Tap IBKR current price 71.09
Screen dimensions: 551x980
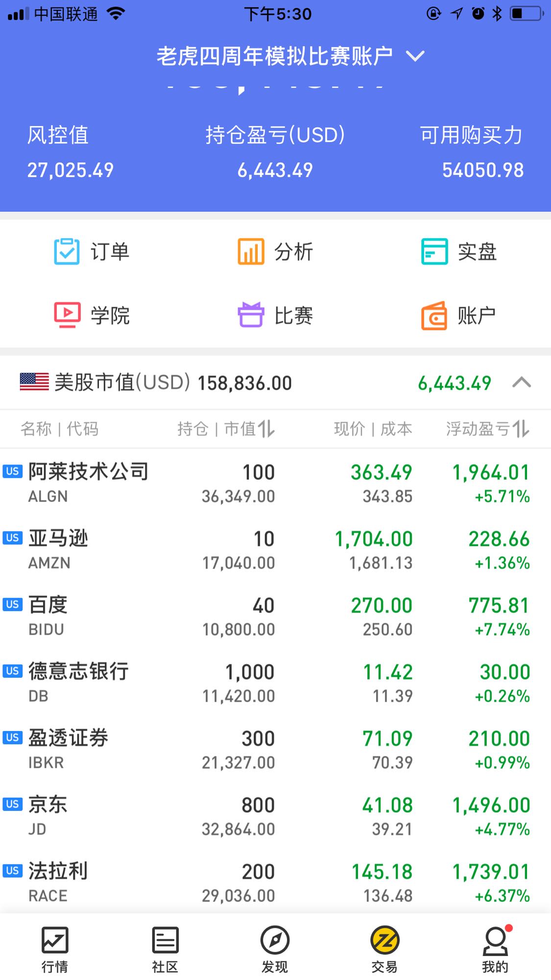point(387,739)
